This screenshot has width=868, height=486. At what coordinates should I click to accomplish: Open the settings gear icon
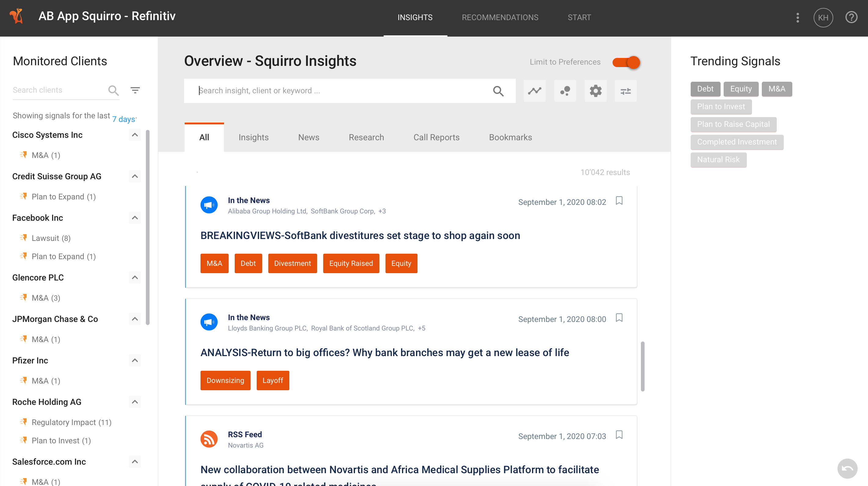click(595, 91)
